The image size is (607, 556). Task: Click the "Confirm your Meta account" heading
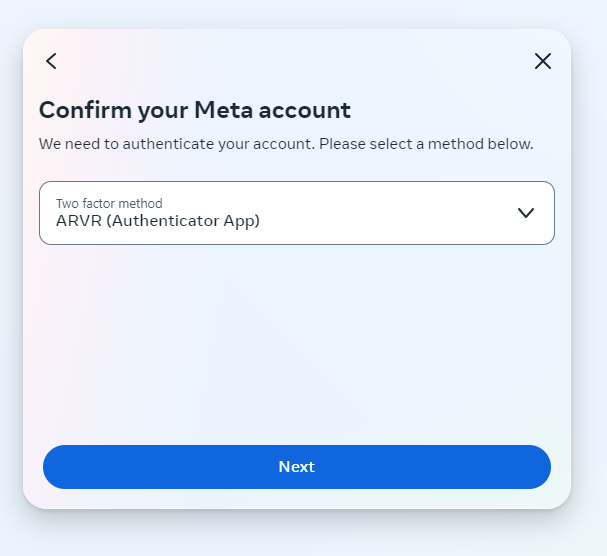pos(195,110)
